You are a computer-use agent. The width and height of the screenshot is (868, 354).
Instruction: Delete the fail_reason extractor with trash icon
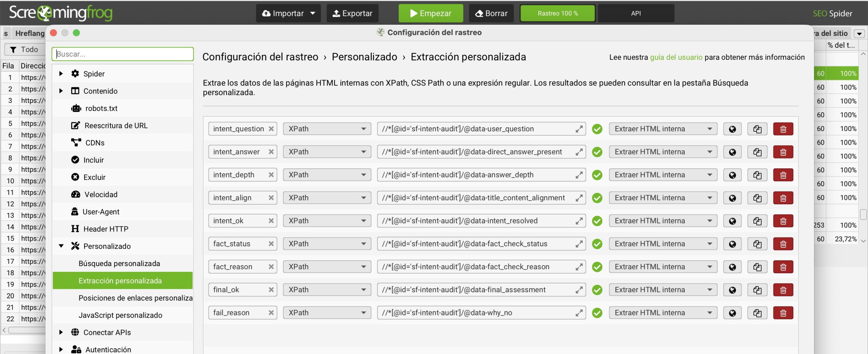click(x=783, y=312)
